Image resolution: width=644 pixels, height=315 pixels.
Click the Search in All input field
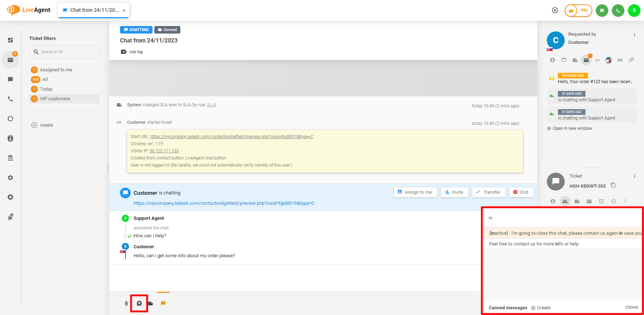point(68,52)
